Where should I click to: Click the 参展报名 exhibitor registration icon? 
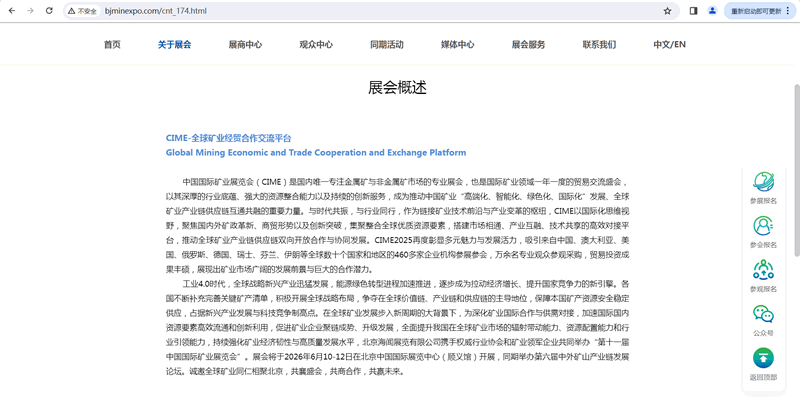coord(763,183)
